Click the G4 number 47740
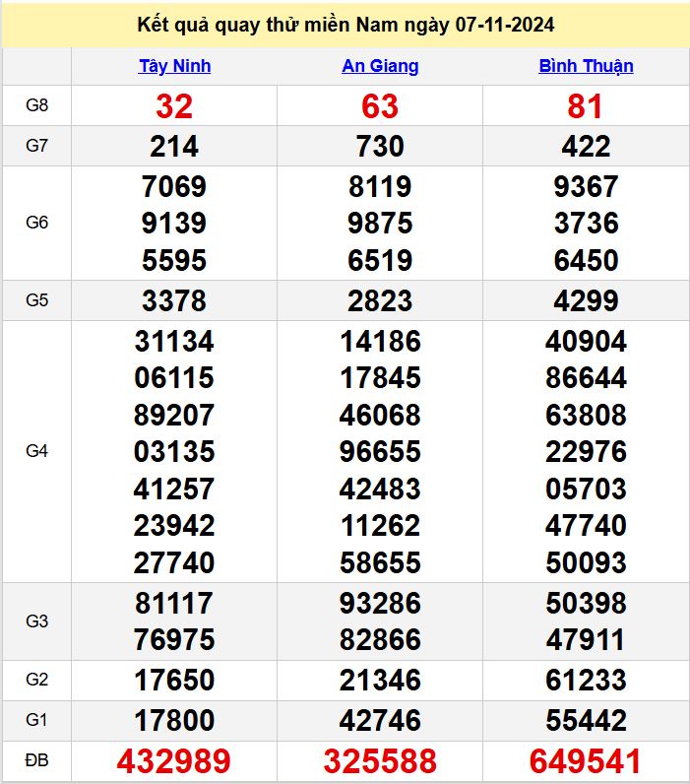Viewport: 690px width, 784px height. click(x=586, y=526)
